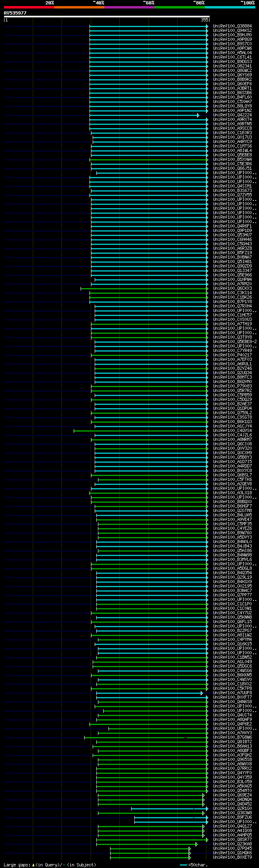Viewport: 259px width, 868px height.
Task: Click the red 20% identity color segment
Action: tap(29, 7)
